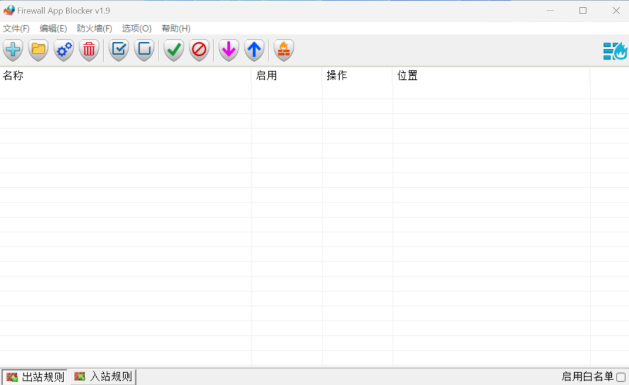
Task: Click the green checkmark Allow icon
Action: point(174,50)
